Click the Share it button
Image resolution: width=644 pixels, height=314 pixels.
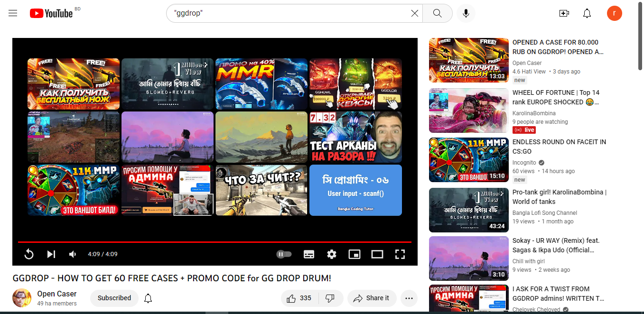pyautogui.click(x=372, y=298)
